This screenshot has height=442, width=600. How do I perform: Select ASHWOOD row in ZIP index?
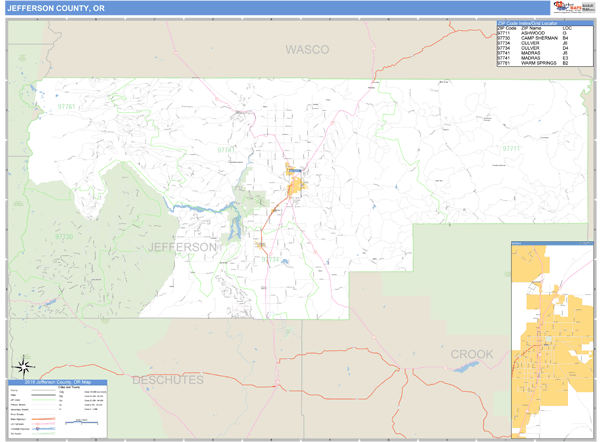545,33
